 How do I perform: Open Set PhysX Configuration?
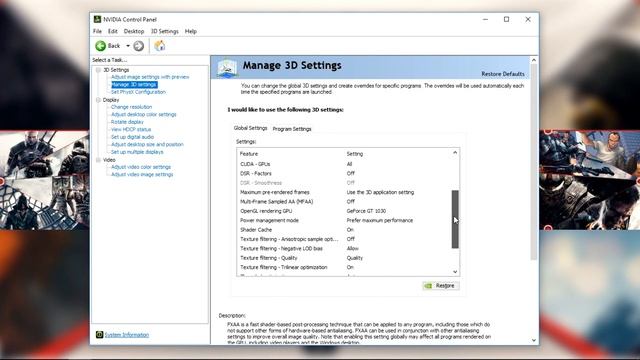138,92
